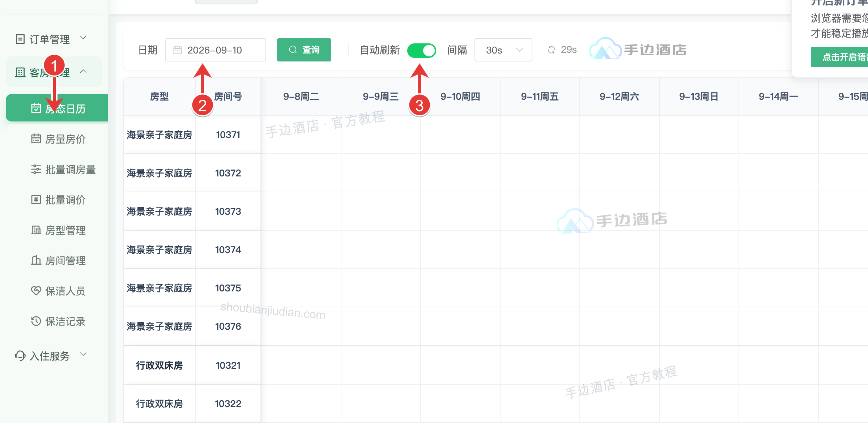Click the 9-8周二 date column header
This screenshot has width=868, height=423.
pyautogui.click(x=301, y=97)
